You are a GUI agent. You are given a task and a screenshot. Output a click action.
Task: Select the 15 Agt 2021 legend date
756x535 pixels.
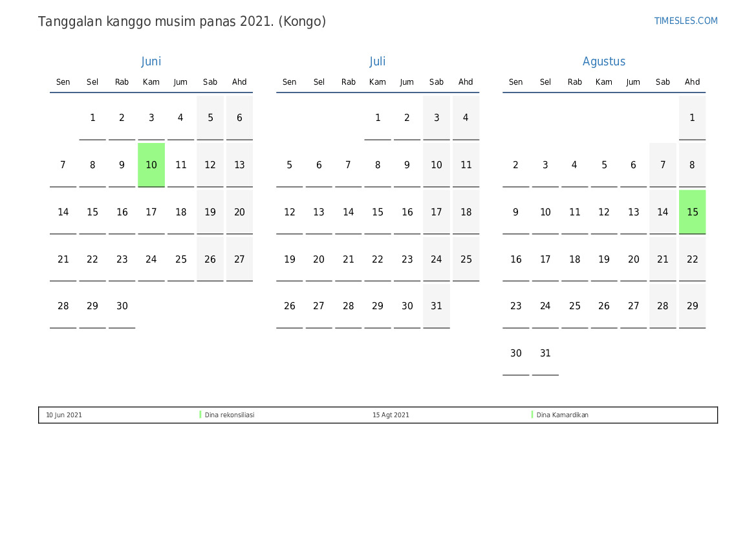click(x=391, y=415)
